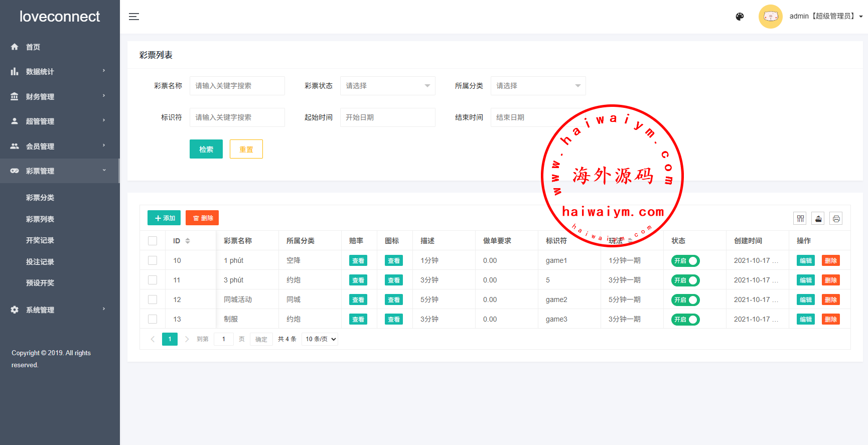Check the checkbox for row ID 12

click(x=153, y=300)
